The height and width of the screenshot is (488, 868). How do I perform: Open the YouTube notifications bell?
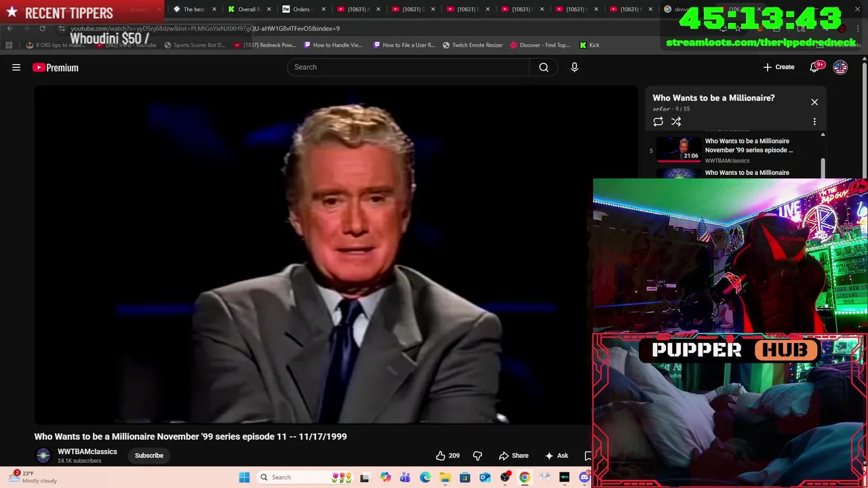(814, 67)
